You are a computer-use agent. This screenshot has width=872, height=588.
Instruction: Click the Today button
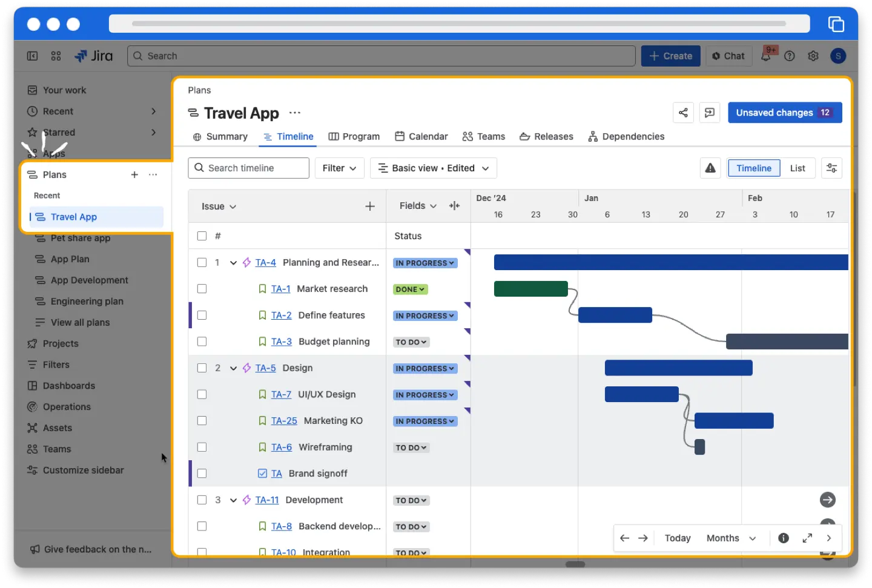[x=678, y=538]
